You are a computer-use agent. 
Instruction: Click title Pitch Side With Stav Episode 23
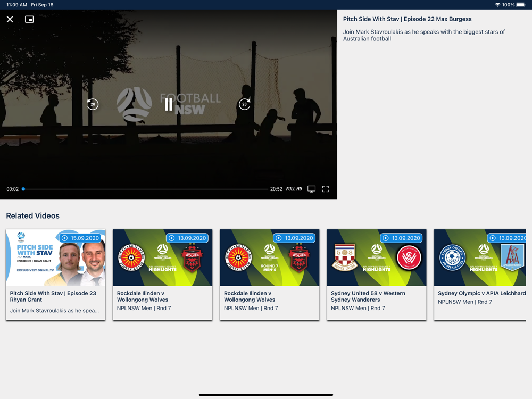[53, 296]
